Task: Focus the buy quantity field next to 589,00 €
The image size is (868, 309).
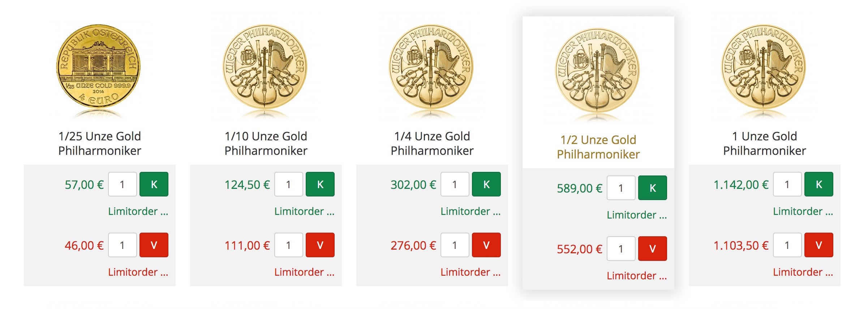Action: click(x=621, y=188)
